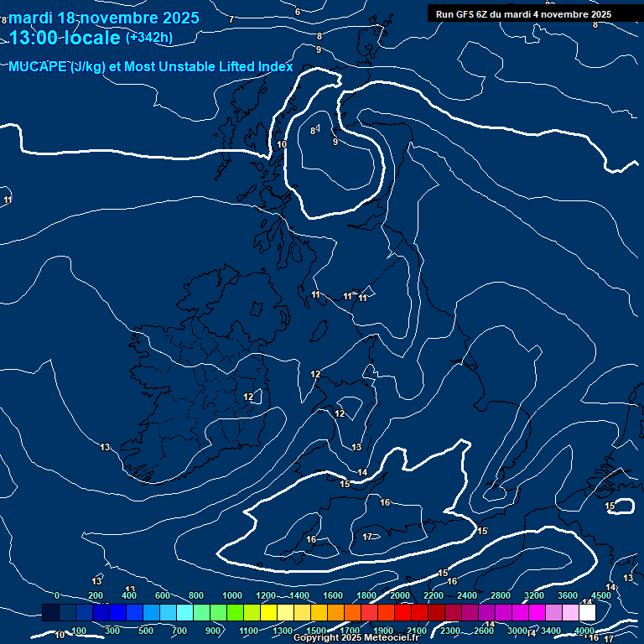Select the sky blue swatch between 500 and 600
644x644 pixels.
(152, 612)
